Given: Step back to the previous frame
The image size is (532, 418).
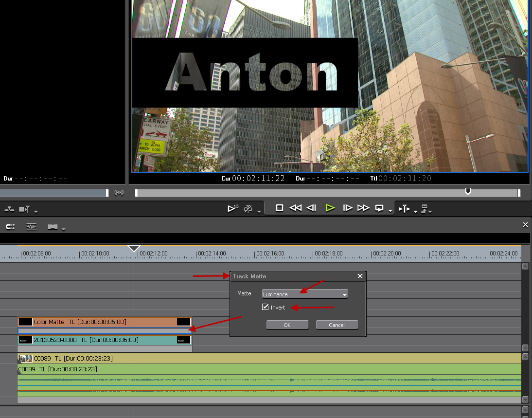Looking at the screenshot, I should 312,208.
